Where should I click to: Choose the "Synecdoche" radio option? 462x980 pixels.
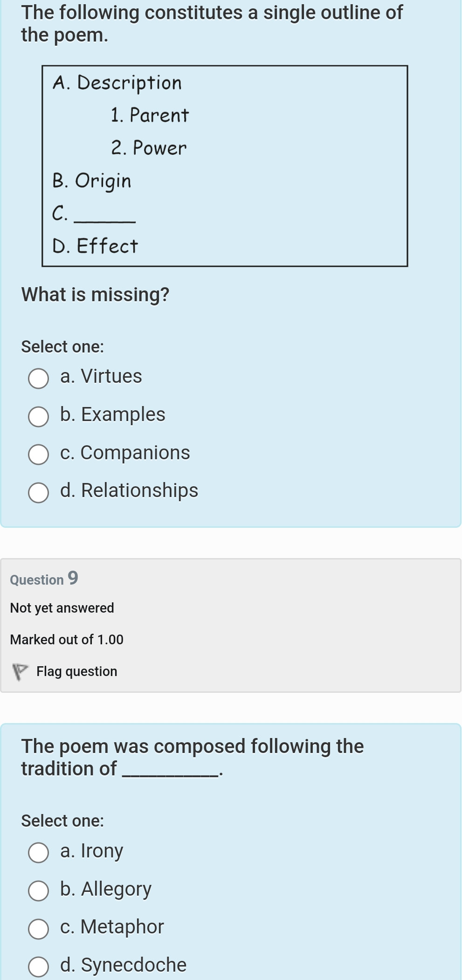click(38, 966)
